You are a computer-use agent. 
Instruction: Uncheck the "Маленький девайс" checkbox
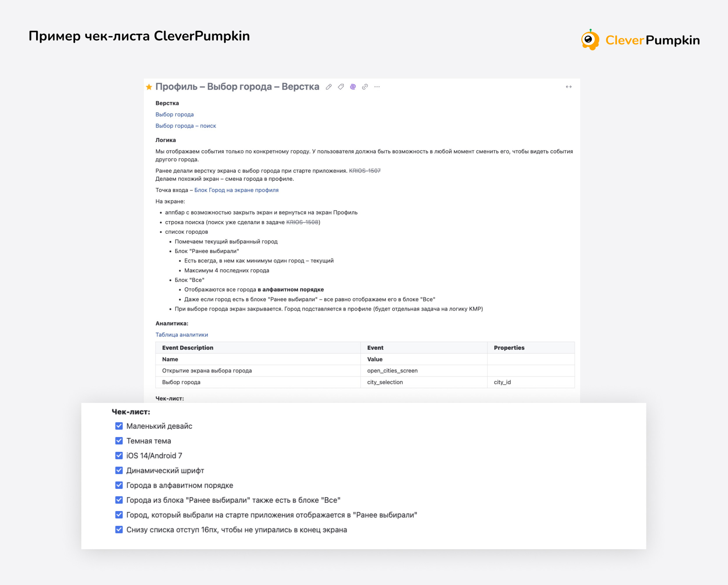pyautogui.click(x=119, y=426)
